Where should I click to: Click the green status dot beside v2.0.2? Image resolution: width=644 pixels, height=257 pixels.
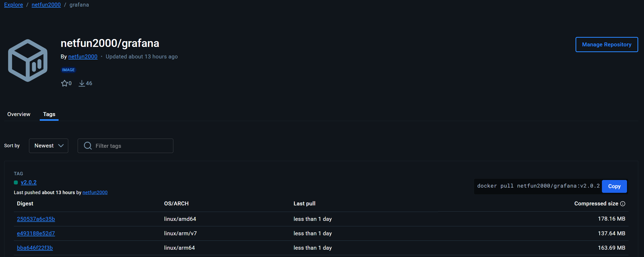[x=16, y=183]
